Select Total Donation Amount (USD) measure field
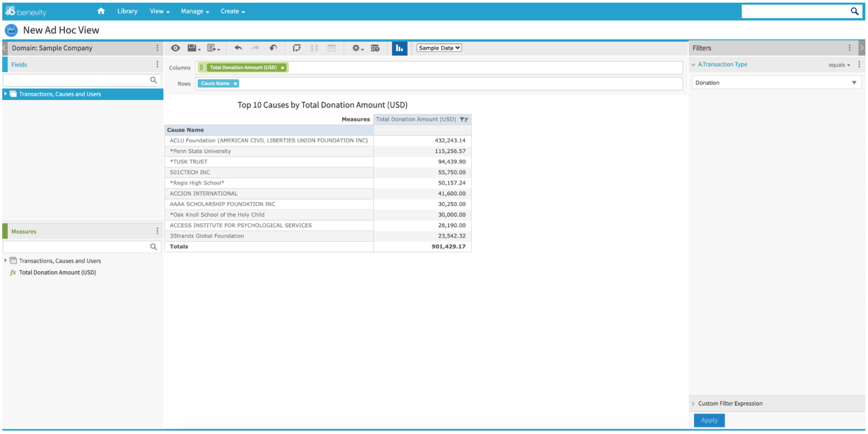 click(x=57, y=272)
